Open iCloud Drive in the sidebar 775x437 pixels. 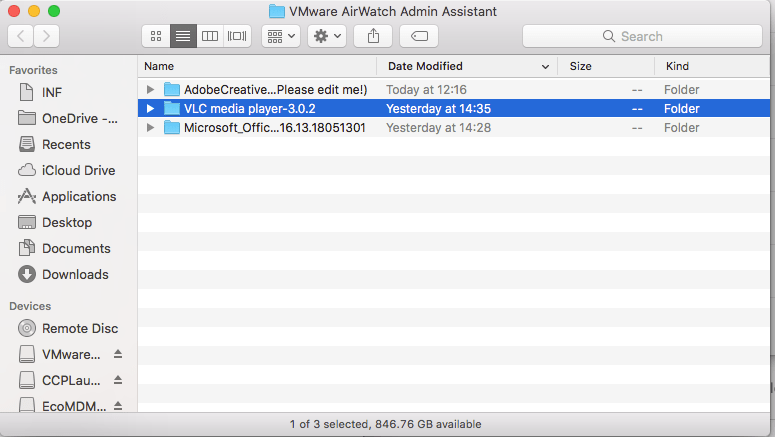pyautogui.click(x=79, y=171)
